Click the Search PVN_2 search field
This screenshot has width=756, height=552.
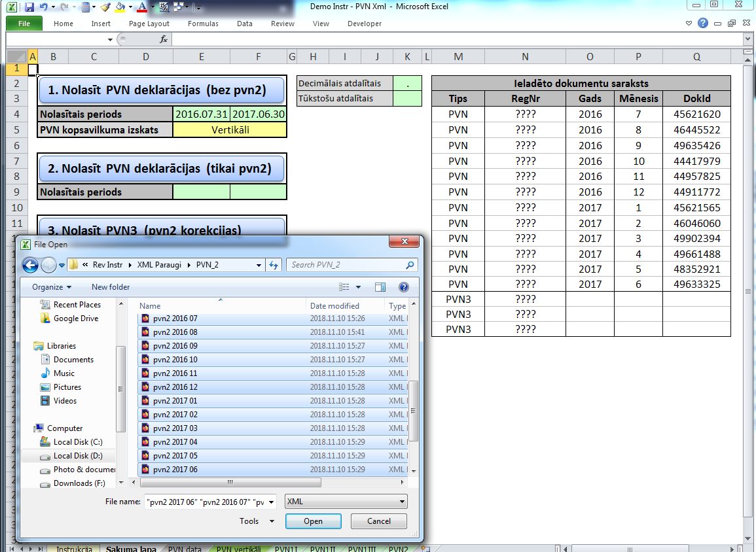coord(347,265)
